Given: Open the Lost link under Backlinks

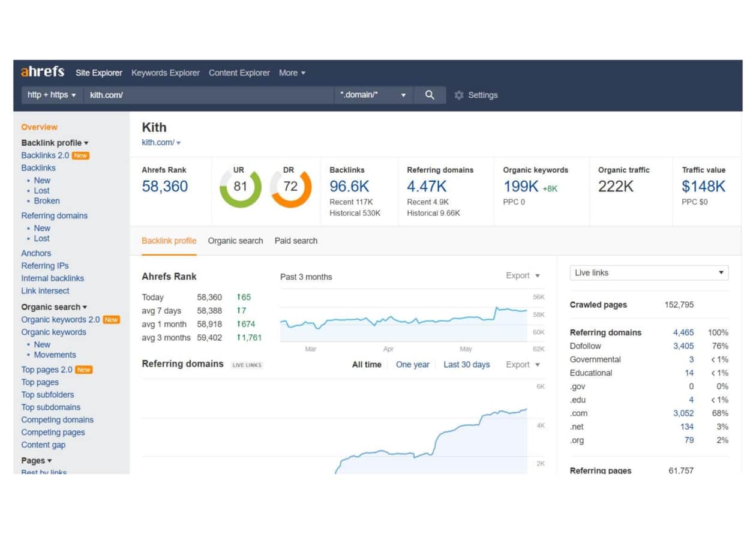Looking at the screenshot, I should point(42,190).
